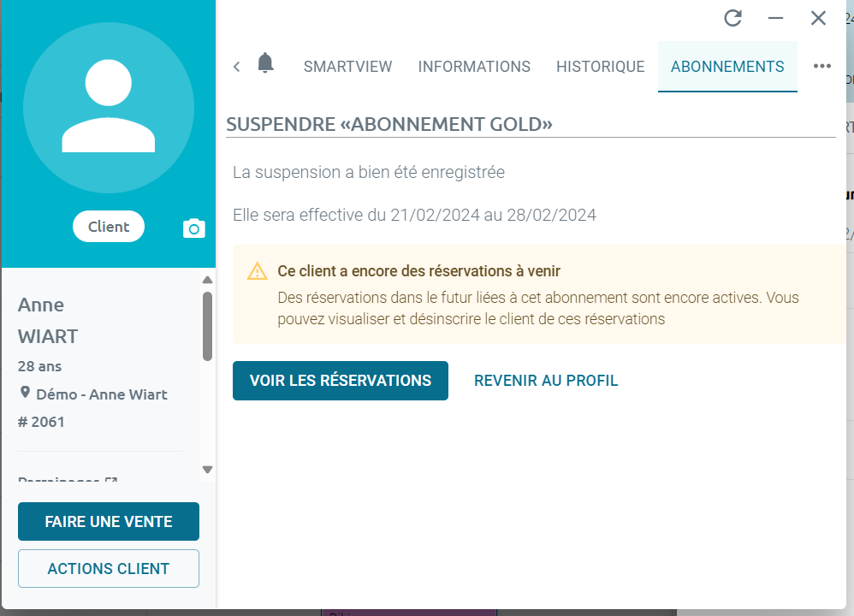Go to the HISTORIQUE tab
This screenshot has height=616, width=854.
pos(600,67)
